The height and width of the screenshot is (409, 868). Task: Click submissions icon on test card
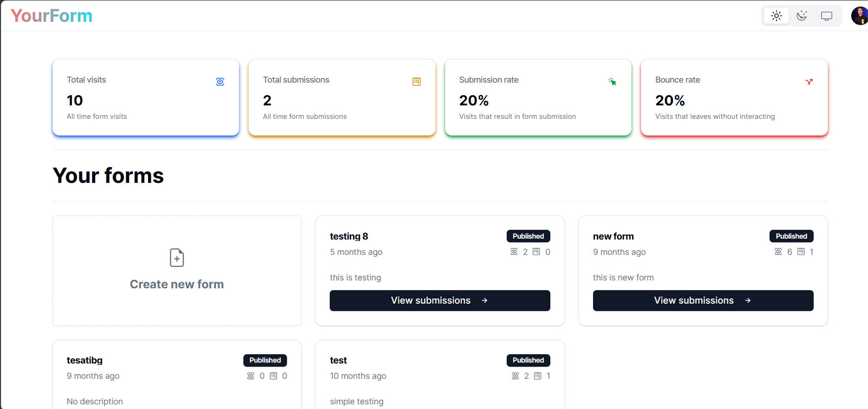tap(538, 376)
